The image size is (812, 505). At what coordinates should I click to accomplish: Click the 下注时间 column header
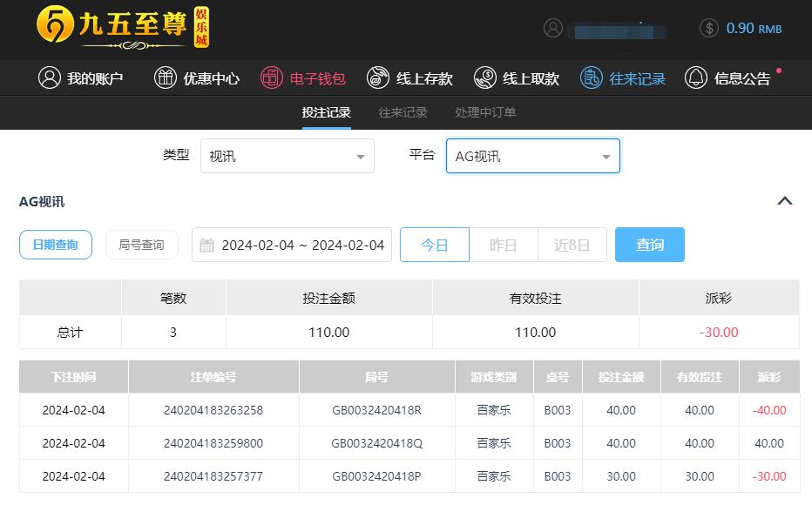coord(73,377)
